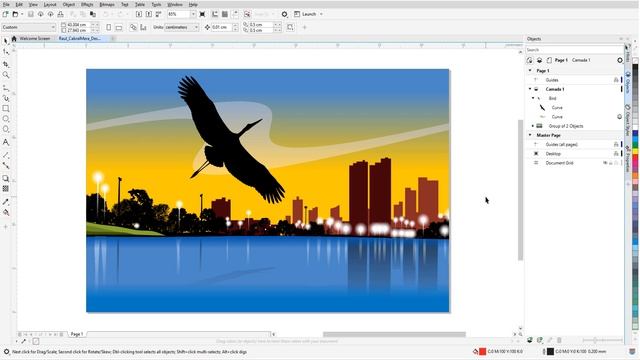Open the Object Styles docker tab
Screen dimensions: 640x360
coord(628,120)
